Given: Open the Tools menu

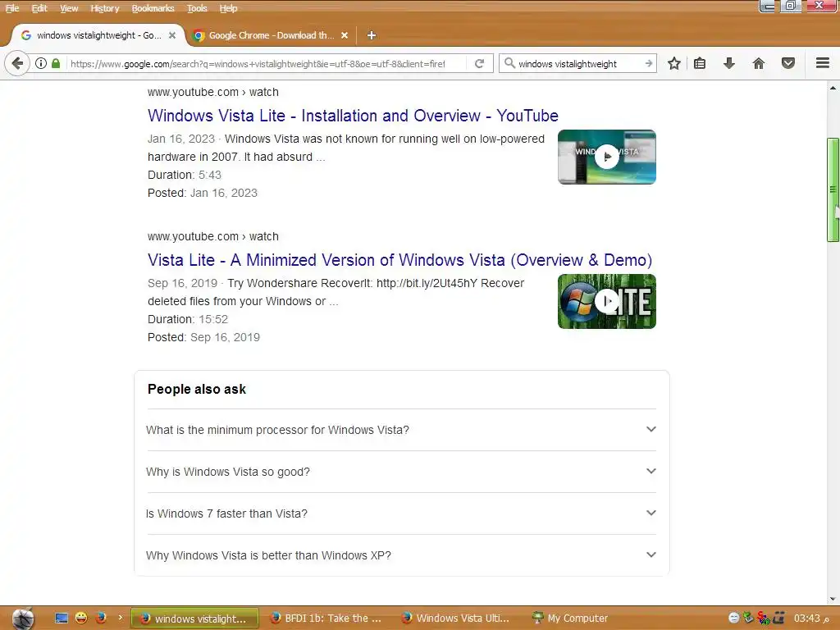Looking at the screenshot, I should tap(197, 8).
